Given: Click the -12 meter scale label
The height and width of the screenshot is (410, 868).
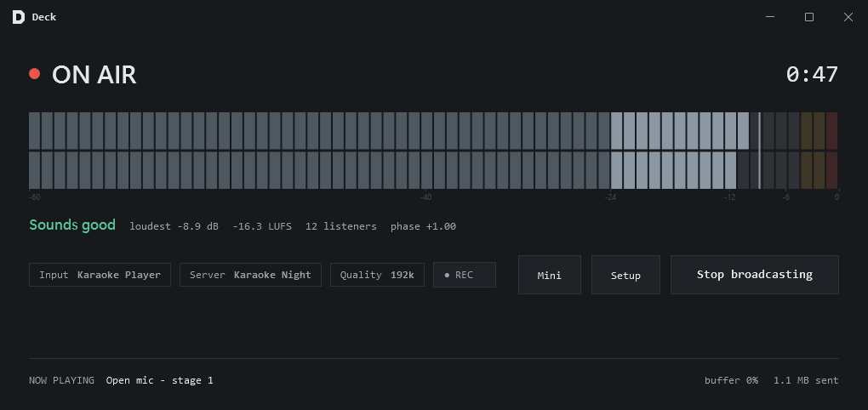Looking at the screenshot, I should point(730,197).
